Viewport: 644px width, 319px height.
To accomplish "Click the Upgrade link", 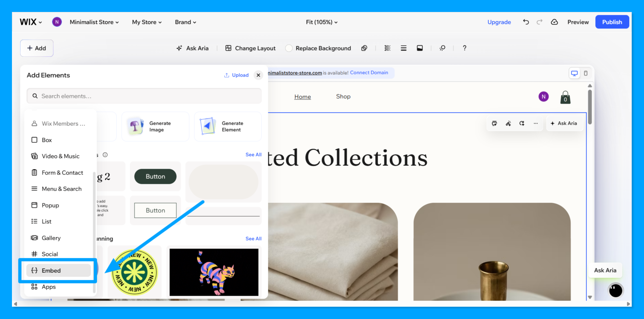I will (x=499, y=22).
